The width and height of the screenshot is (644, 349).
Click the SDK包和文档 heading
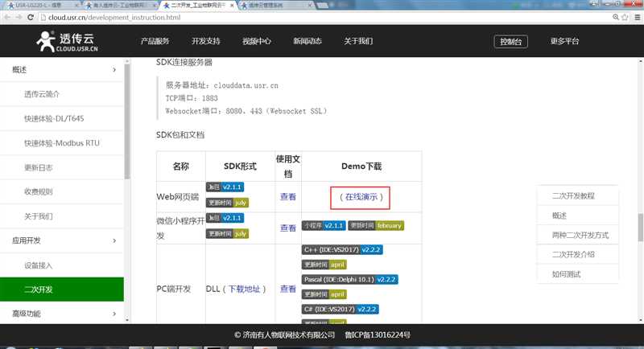coord(180,135)
